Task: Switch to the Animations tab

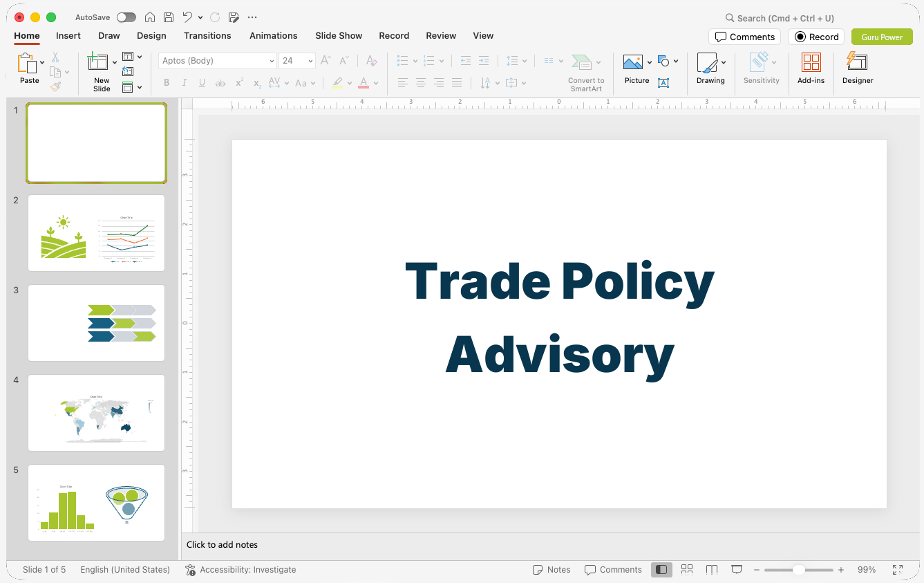Action: [274, 35]
